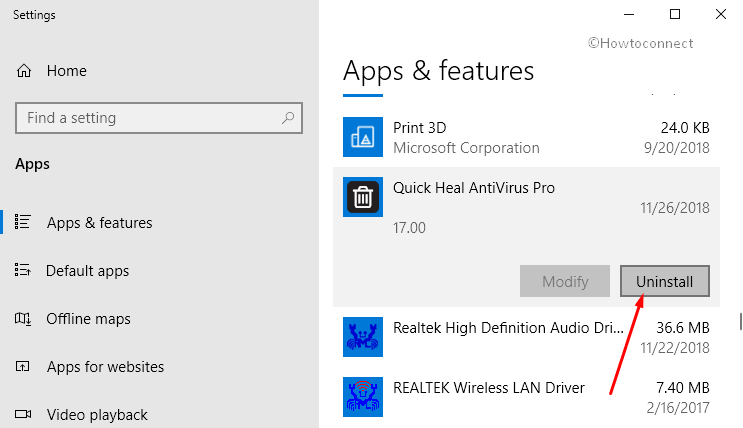The image size is (743, 428).
Task: Click the vertical scrollbar thumb
Action: (741, 321)
